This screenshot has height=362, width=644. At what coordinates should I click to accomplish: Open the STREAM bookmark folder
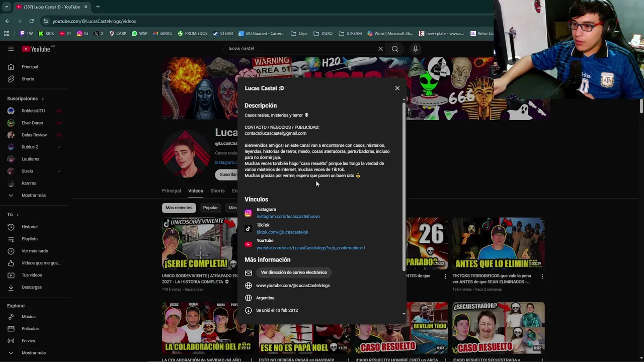pyautogui.click(x=350, y=34)
